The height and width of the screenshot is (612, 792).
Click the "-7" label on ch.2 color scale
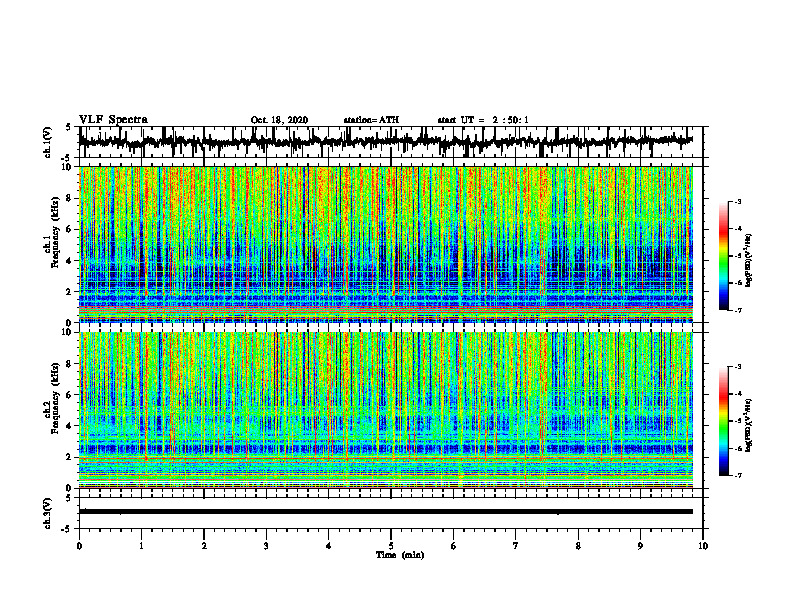point(738,475)
